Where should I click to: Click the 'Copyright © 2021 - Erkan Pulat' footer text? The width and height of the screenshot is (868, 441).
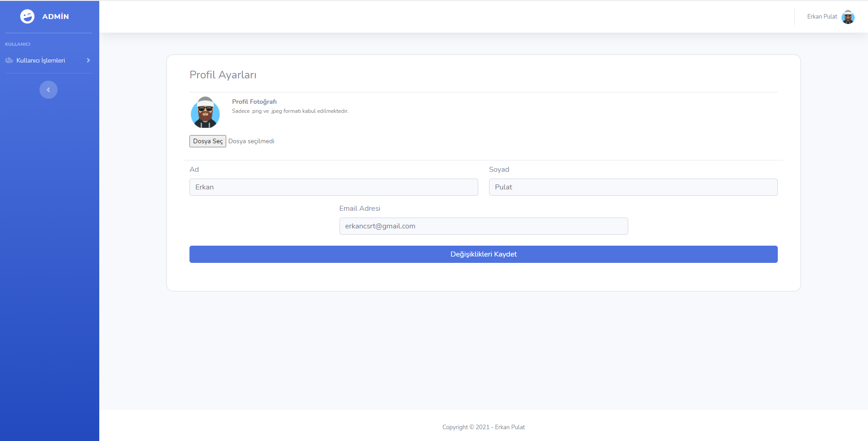(484, 427)
